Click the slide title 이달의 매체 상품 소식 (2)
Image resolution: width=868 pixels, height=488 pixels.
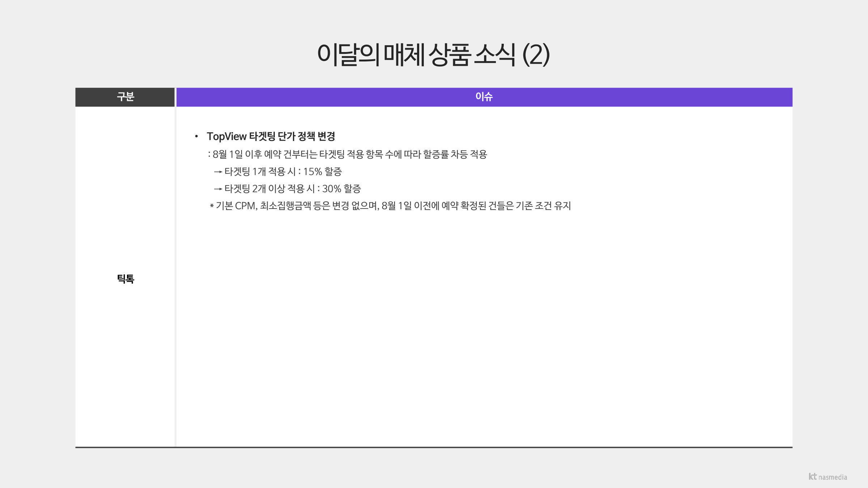click(433, 55)
